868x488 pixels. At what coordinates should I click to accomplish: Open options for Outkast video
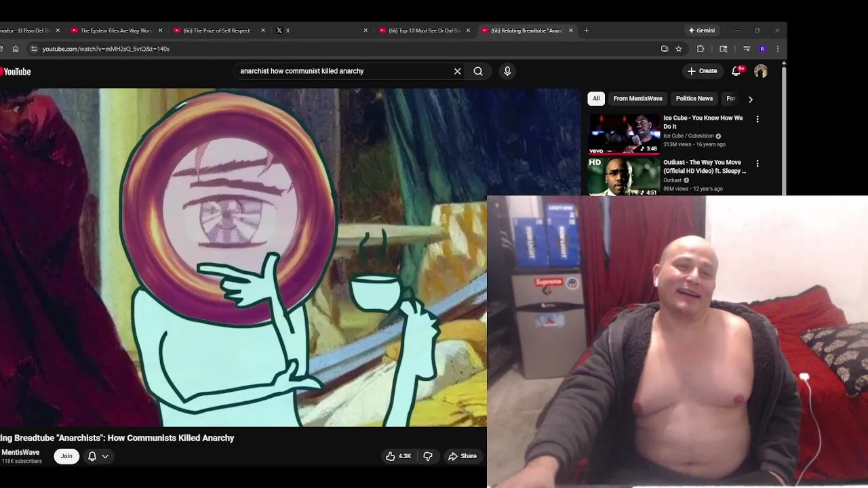tap(757, 163)
